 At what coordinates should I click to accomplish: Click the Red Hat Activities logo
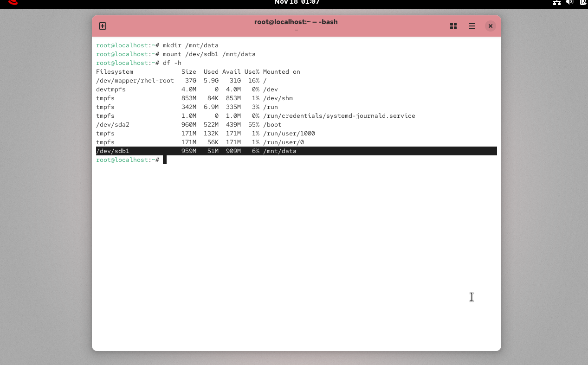13,2
